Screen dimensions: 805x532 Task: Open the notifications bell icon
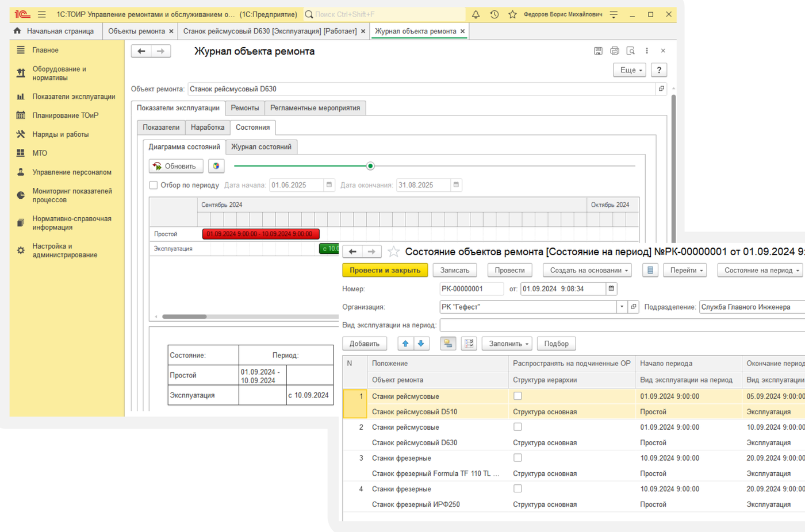[476, 14]
